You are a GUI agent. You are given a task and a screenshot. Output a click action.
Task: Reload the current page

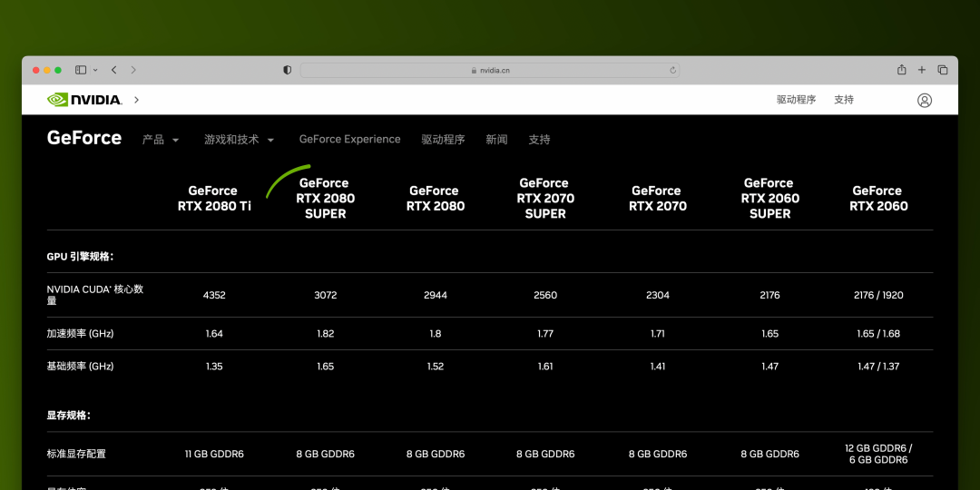pyautogui.click(x=672, y=70)
